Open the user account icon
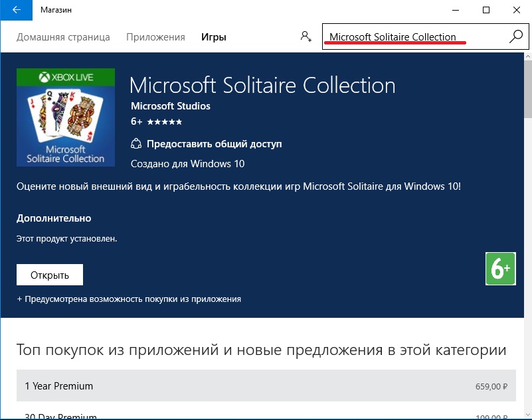The width and height of the screenshot is (532, 420). click(306, 36)
